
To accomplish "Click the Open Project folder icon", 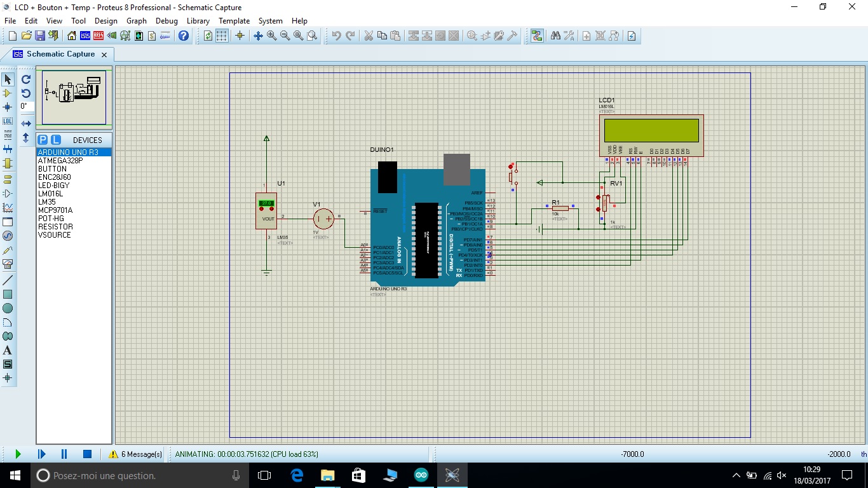I will (x=26, y=36).
